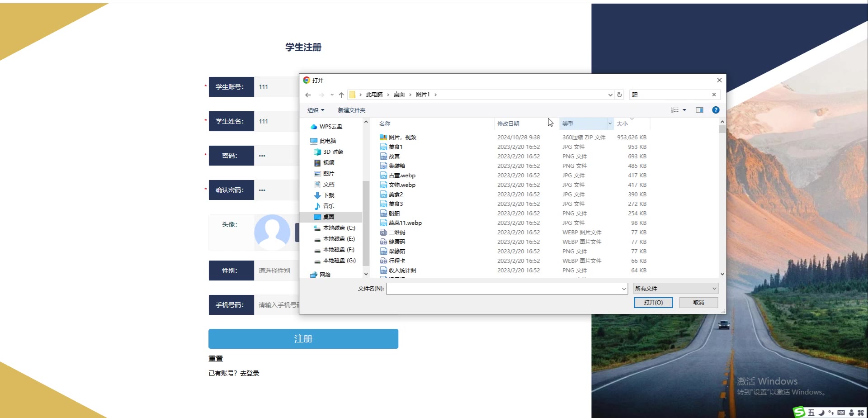Viewport: 868px width, 418px height.
Task: Toggle punctuation mode on the input method bar
Action: pyautogui.click(x=831, y=413)
